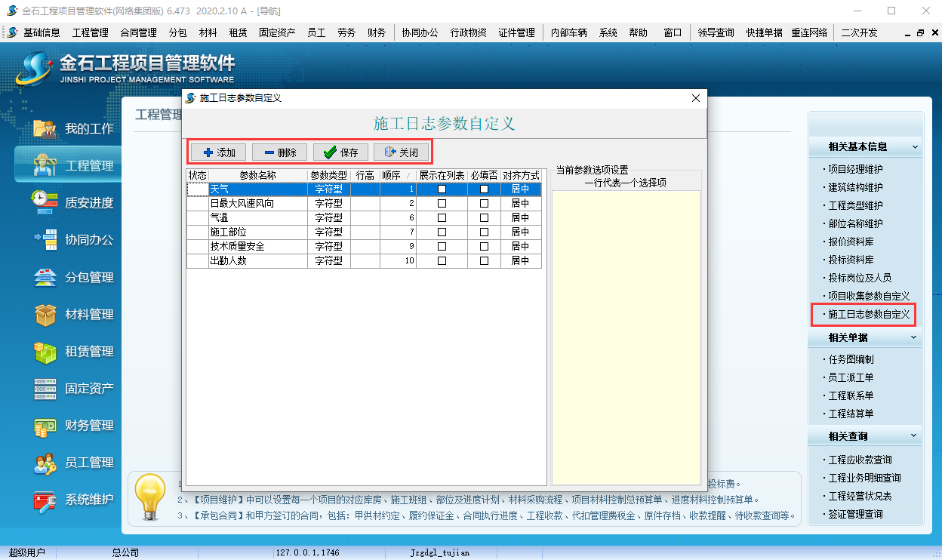Select the 财务管理 money icon
The width and height of the screenshot is (942, 560).
coord(45,426)
